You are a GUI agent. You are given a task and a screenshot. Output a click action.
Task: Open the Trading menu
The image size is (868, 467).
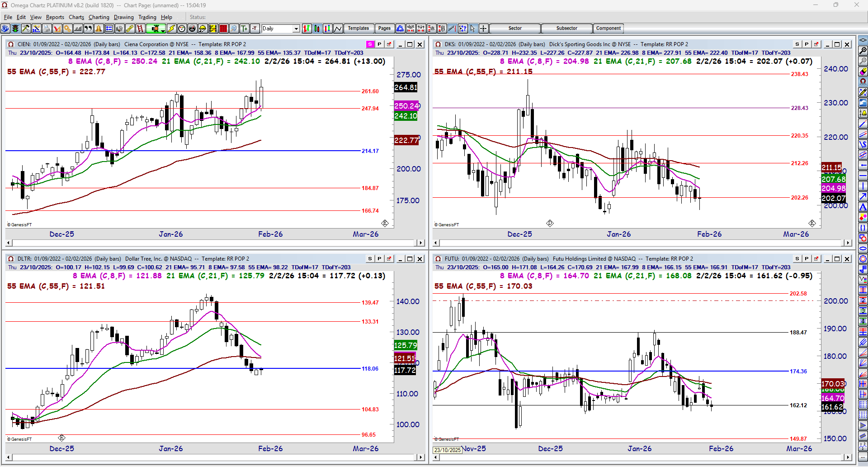[147, 17]
